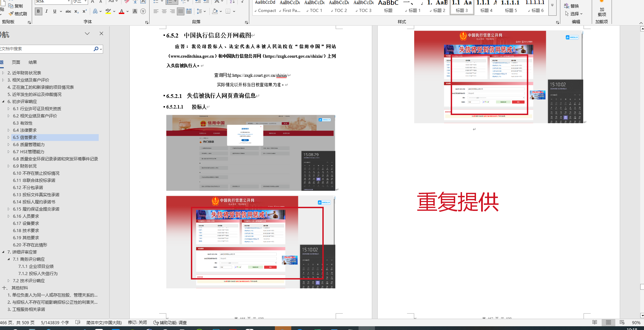Viewport: 644px width, 330px height.
Task: Open navigation pane task options
Action: tap(87, 33)
